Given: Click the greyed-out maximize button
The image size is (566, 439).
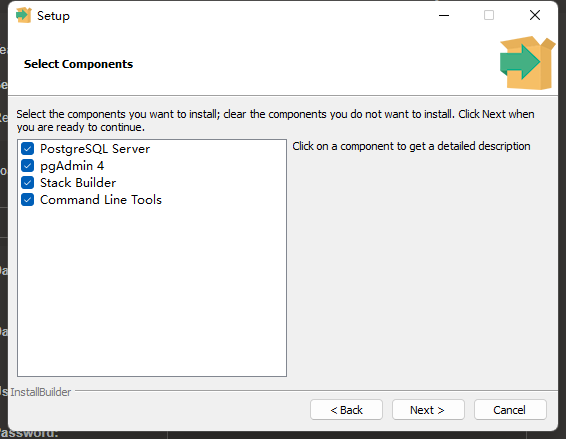Looking at the screenshot, I should tap(489, 15).
